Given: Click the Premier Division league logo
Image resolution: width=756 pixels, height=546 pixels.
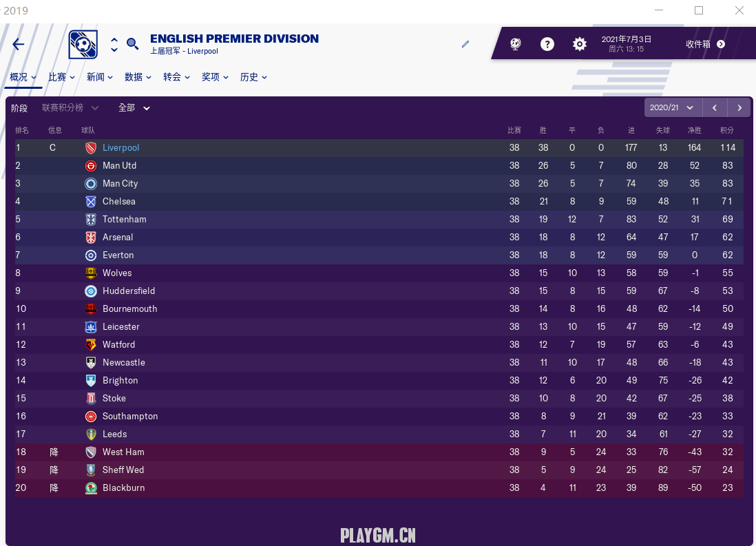Looking at the screenshot, I should [83, 44].
